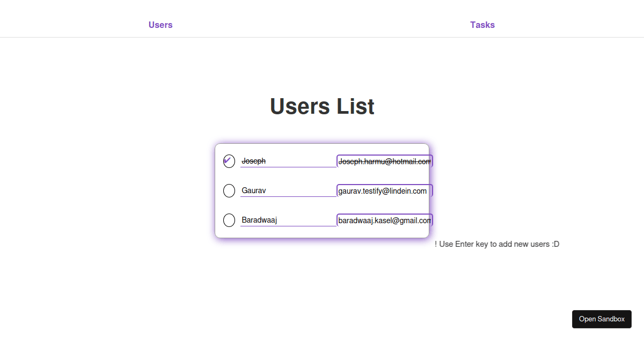Click the Joseph name field
644x338 pixels.
289,160
